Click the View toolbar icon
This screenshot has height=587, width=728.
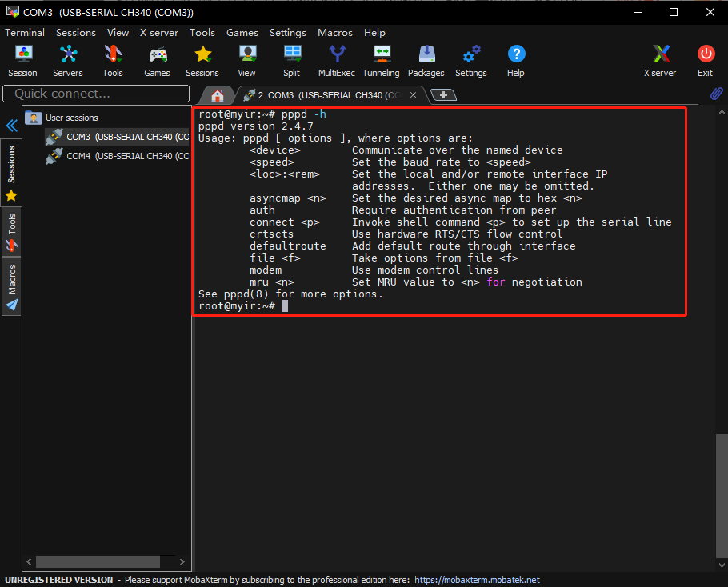pyautogui.click(x=247, y=61)
